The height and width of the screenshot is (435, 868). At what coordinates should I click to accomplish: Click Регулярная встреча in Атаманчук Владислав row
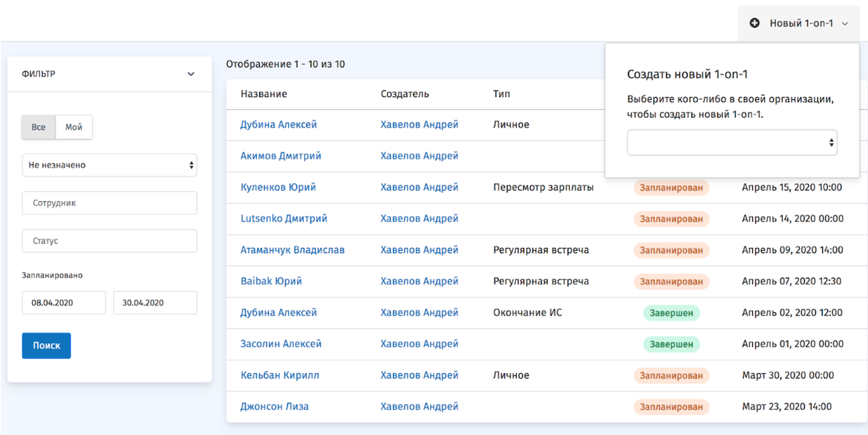pyautogui.click(x=541, y=250)
